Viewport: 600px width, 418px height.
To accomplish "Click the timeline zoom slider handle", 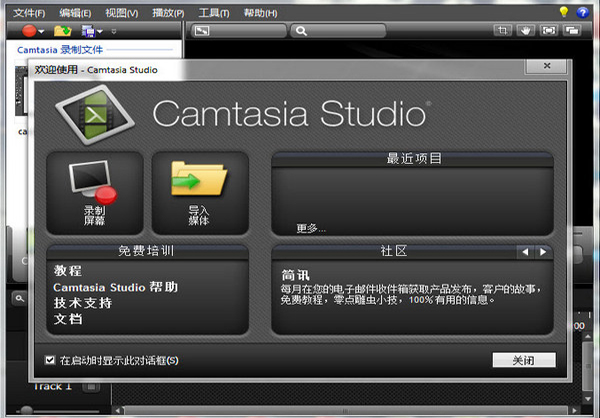I will pyautogui.click(x=26, y=411).
